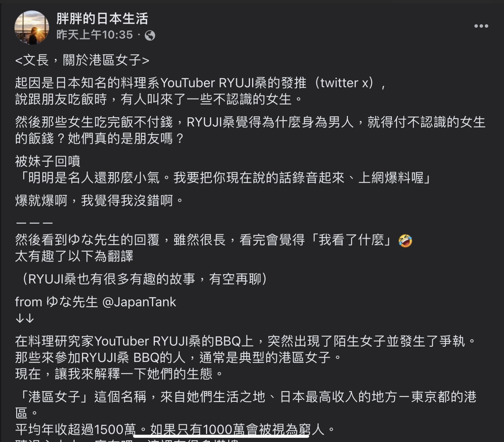The width and height of the screenshot is (504, 442).
Task: Tap the 昨天上午10:35 post timestamp
Action: [94, 35]
